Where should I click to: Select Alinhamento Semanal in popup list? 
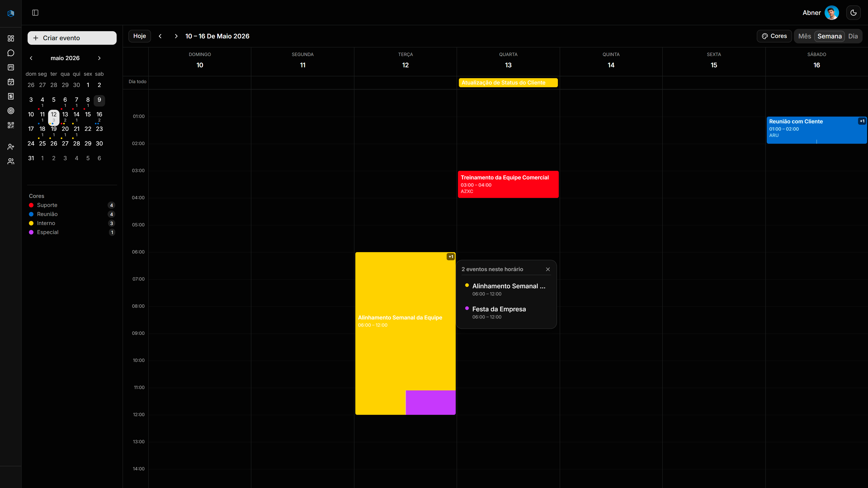click(506, 289)
